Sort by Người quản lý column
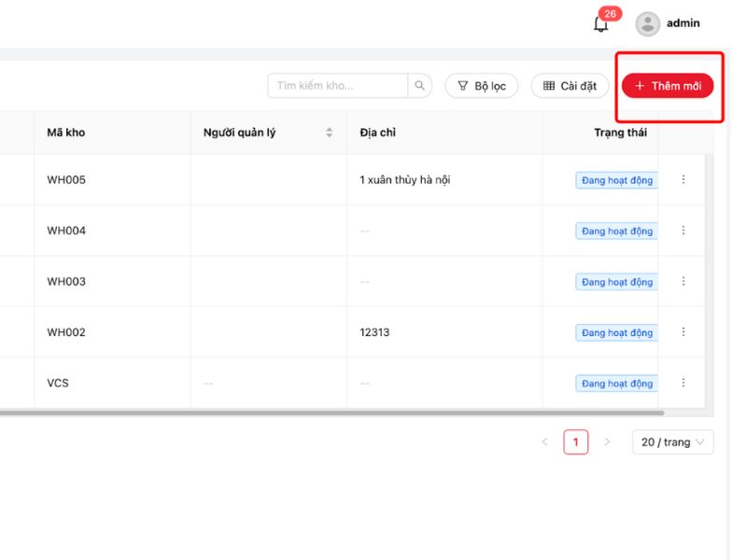Viewport: 747px width, 560px height. pyautogui.click(x=329, y=133)
